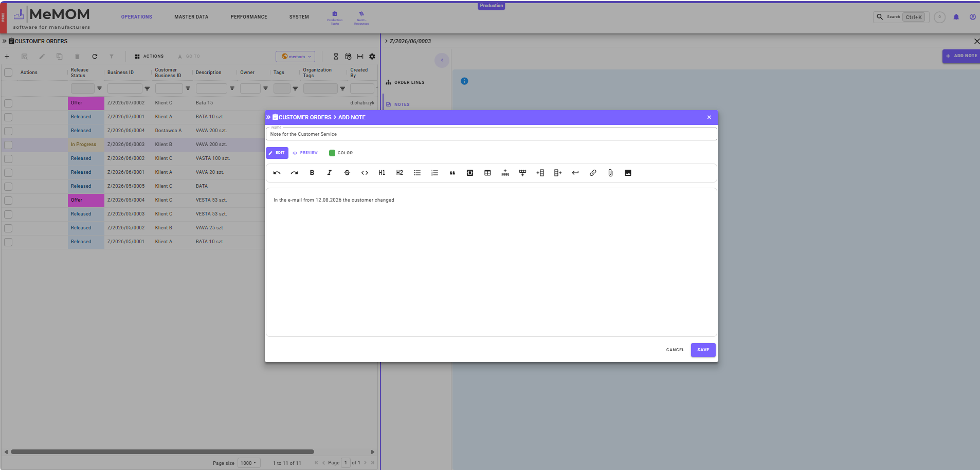Insert a code block
Screen dimensions: 980x470
click(470, 173)
